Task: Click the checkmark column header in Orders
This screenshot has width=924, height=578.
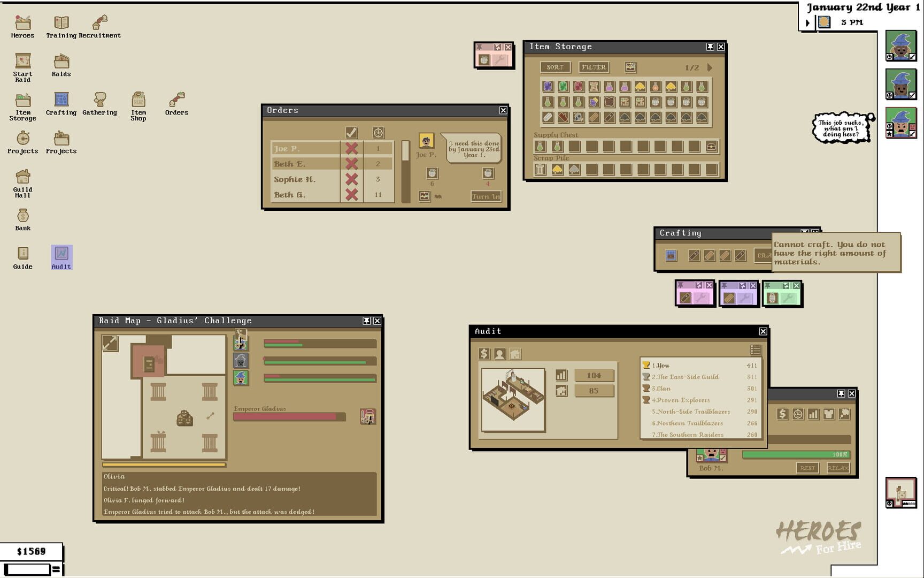Action: coord(351,131)
